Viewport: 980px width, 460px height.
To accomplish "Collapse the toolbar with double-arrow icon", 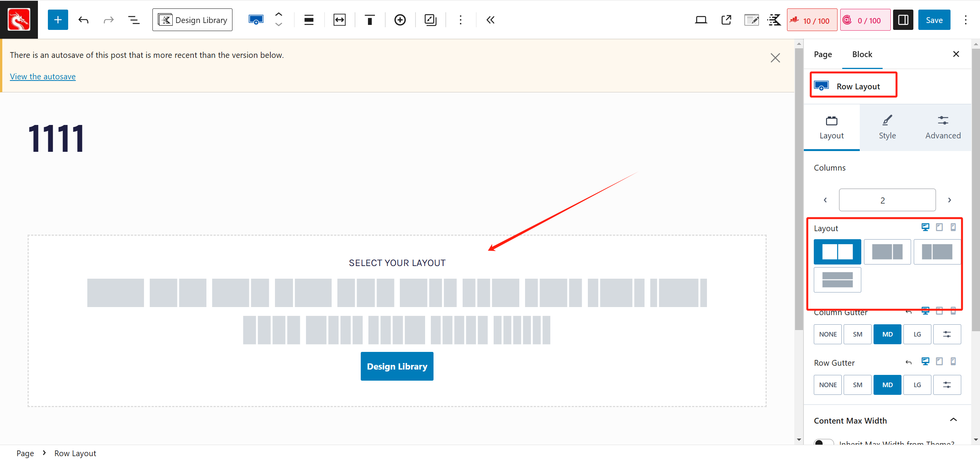I will click(x=490, y=20).
